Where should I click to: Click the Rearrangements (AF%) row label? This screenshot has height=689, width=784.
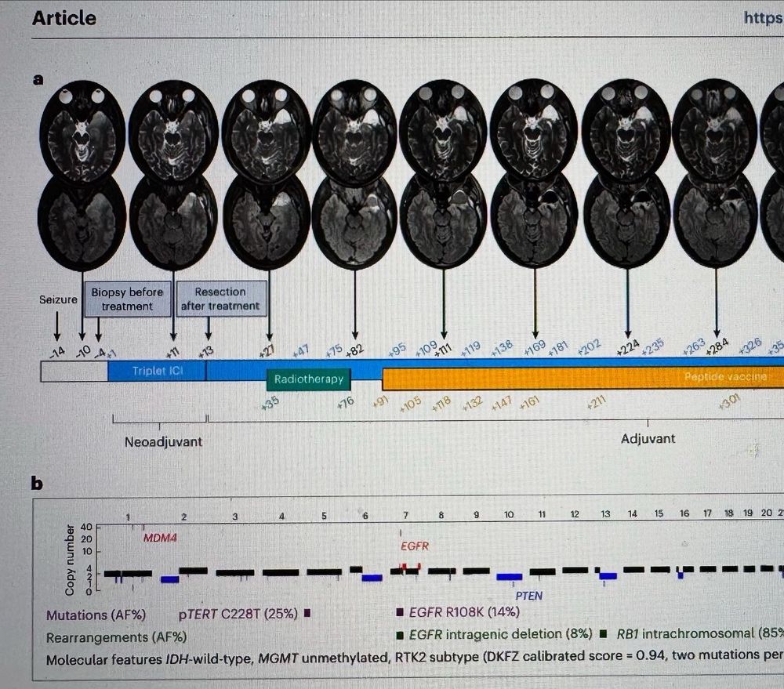(116, 637)
